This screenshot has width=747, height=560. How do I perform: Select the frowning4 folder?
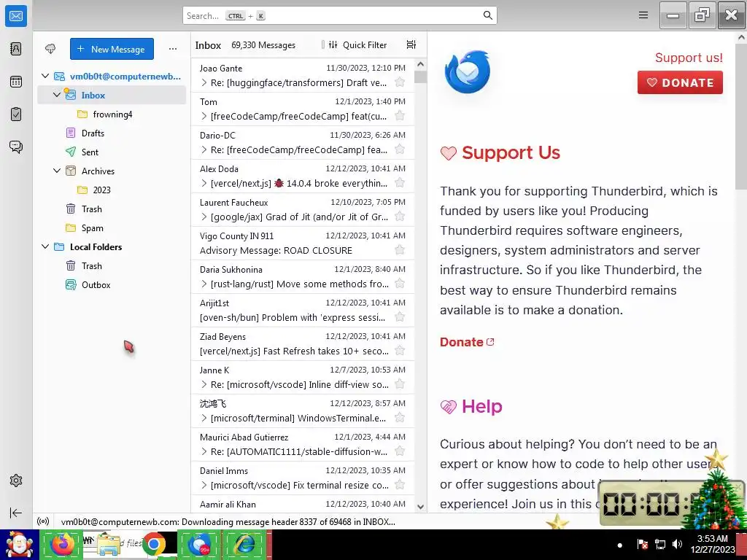(x=112, y=114)
